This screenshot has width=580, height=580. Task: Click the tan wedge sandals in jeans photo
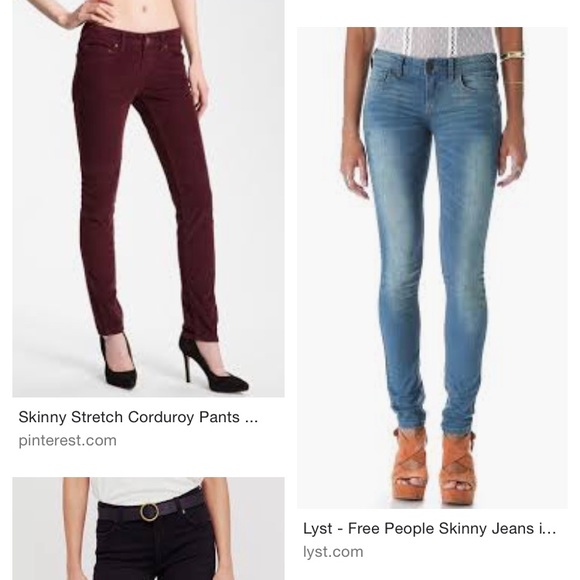point(435,466)
